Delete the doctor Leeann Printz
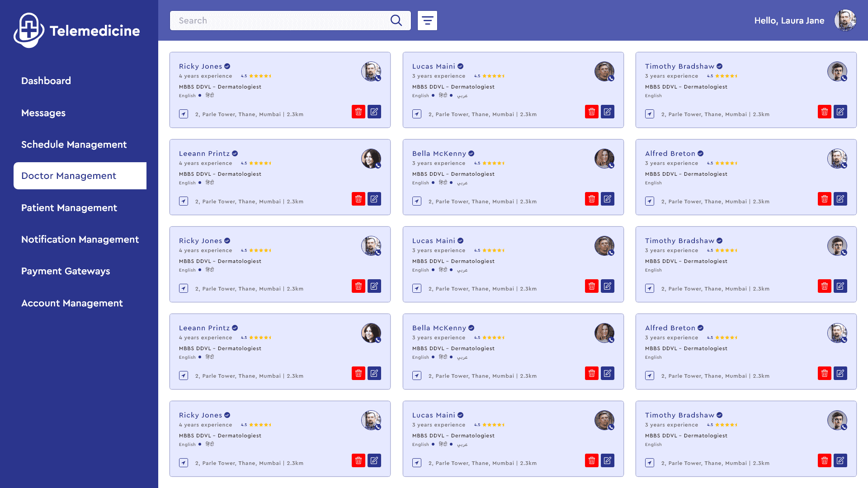Image resolution: width=868 pixels, height=488 pixels. [x=358, y=198]
